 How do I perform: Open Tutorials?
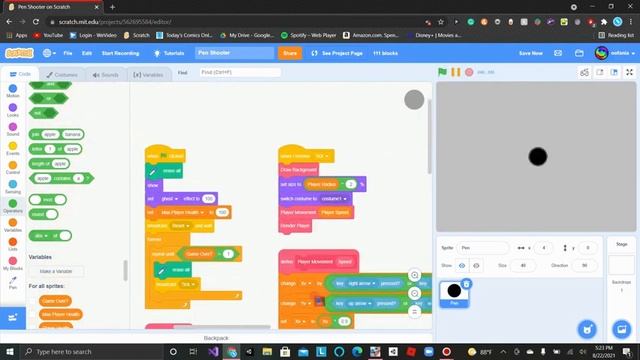click(169, 53)
